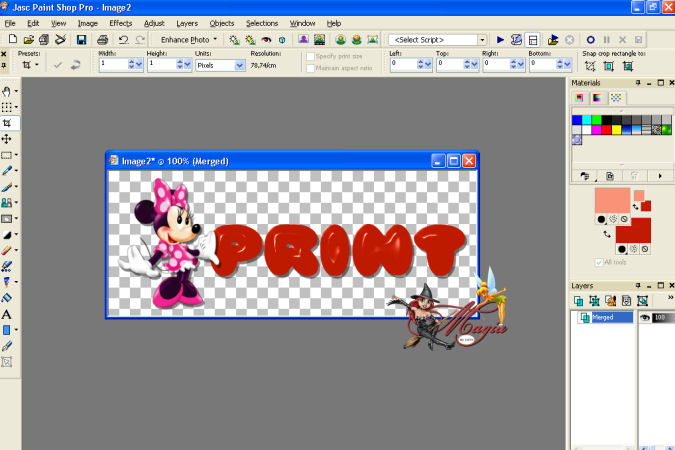Open a file with the folder icon
Image resolution: width=675 pixels, height=450 pixels.
(28, 40)
